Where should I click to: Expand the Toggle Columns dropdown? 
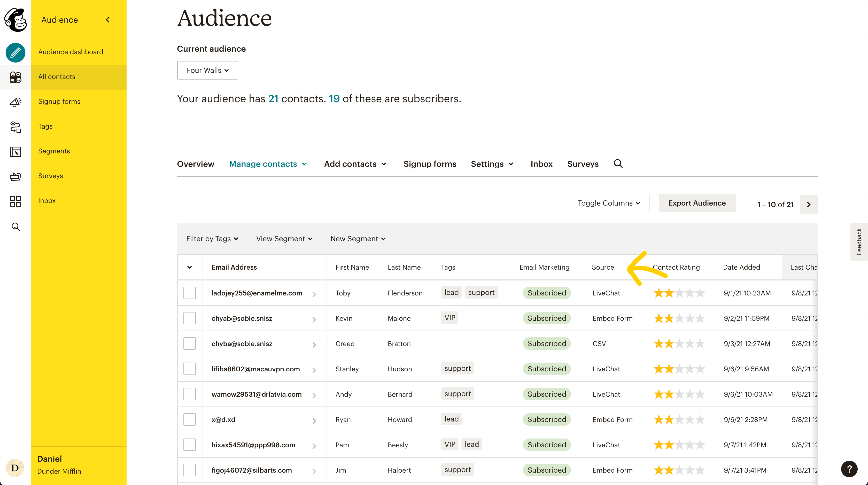pyautogui.click(x=608, y=203)
